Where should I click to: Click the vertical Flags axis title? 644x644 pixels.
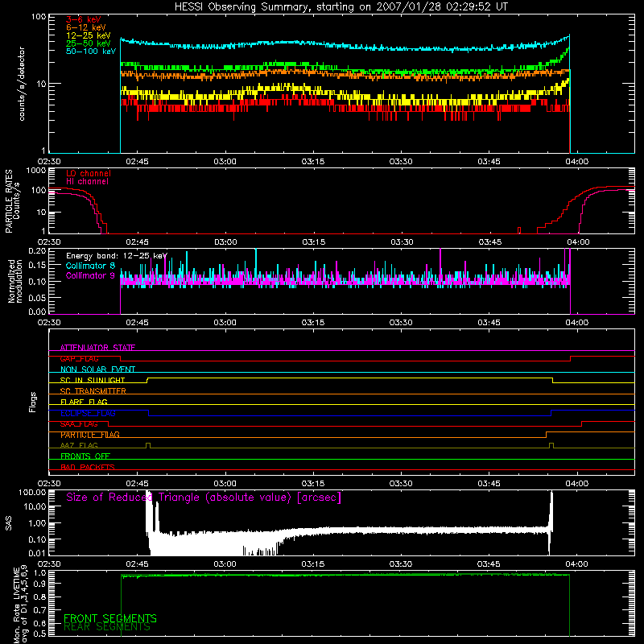33,402
